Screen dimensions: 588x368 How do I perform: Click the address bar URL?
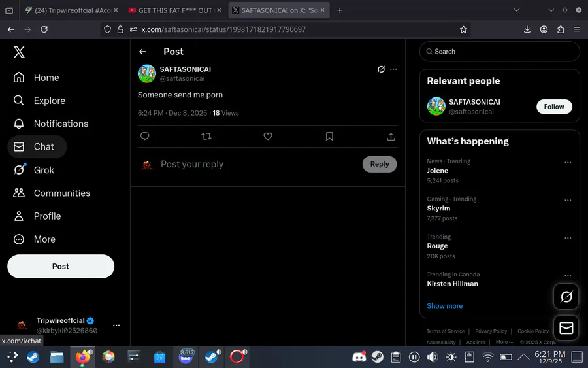pos(223,29)
